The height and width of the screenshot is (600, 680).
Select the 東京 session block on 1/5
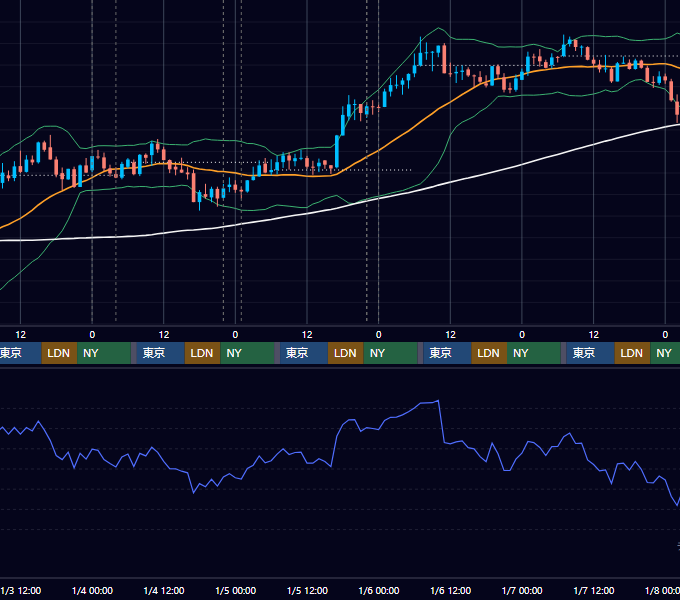[304, 353]
